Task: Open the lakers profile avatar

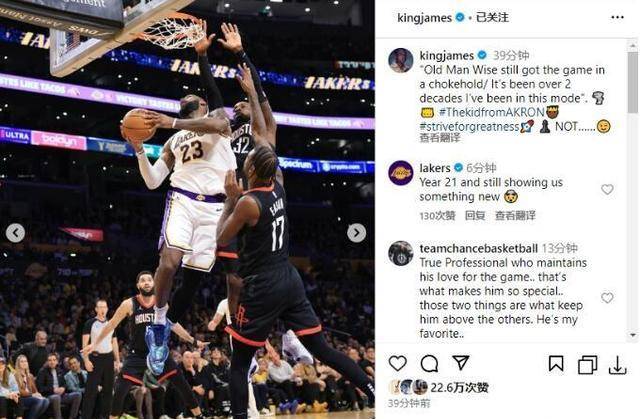Action: click(400, 173)
